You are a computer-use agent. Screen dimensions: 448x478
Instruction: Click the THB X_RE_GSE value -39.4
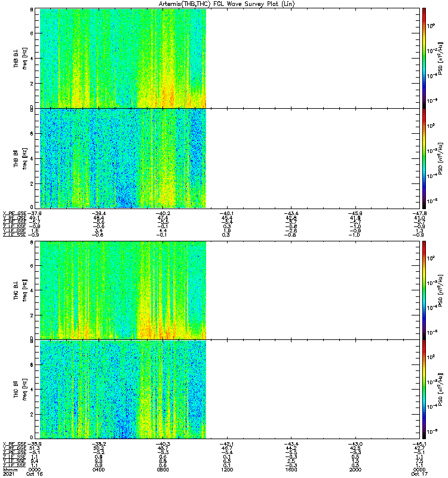(x=99, y=214)
